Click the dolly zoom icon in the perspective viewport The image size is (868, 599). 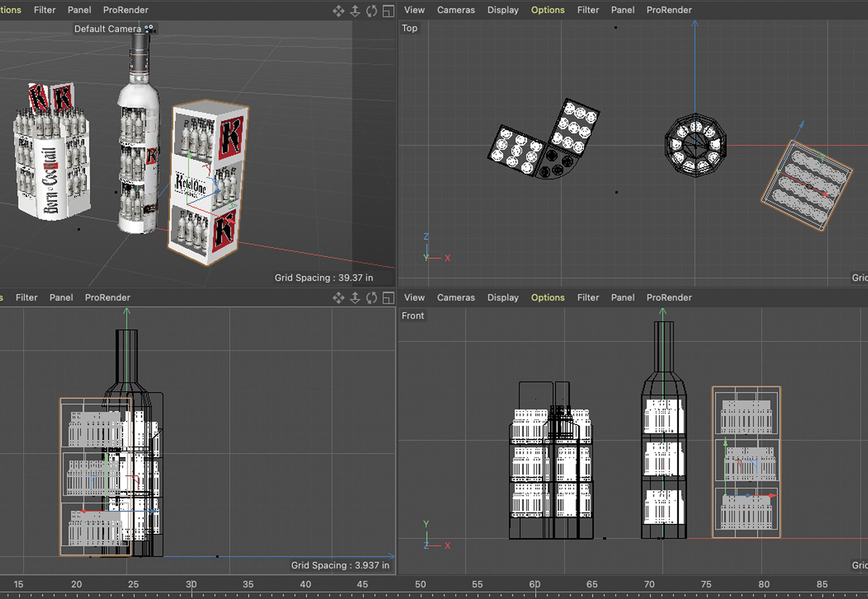355,11
